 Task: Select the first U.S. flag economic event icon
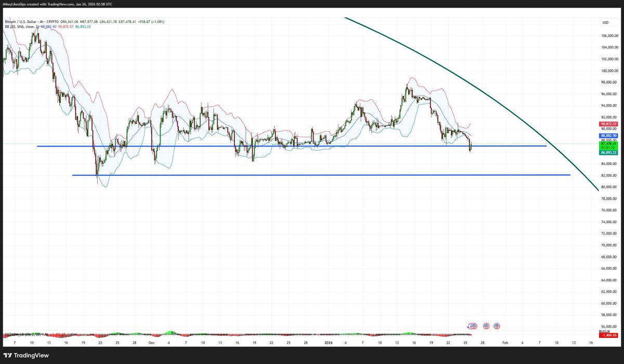[474, 326]
